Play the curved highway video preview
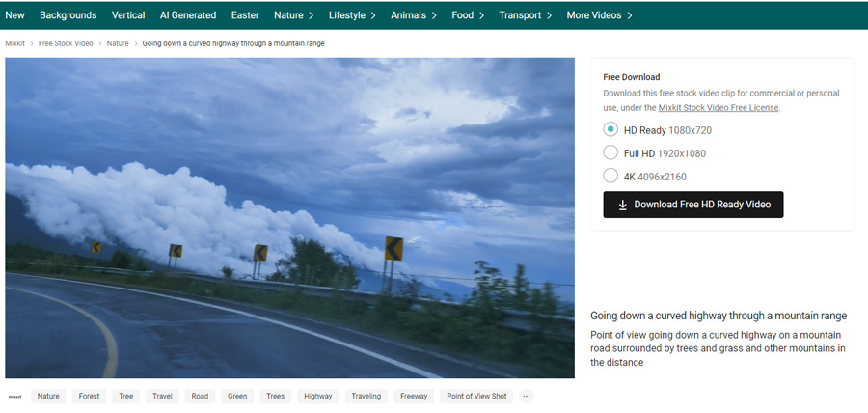The width and height of the screenshot is (868, 413). click(x=289, y=218)
